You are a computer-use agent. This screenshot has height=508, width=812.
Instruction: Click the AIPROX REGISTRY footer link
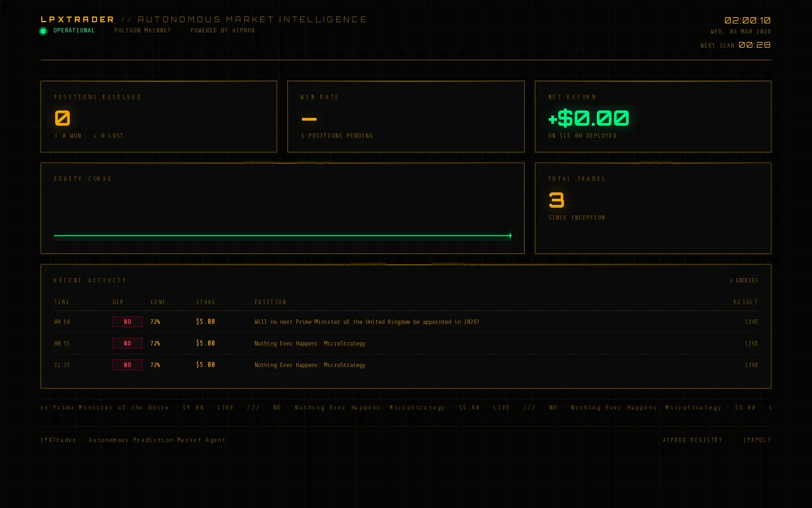click(x=693, y=440)
